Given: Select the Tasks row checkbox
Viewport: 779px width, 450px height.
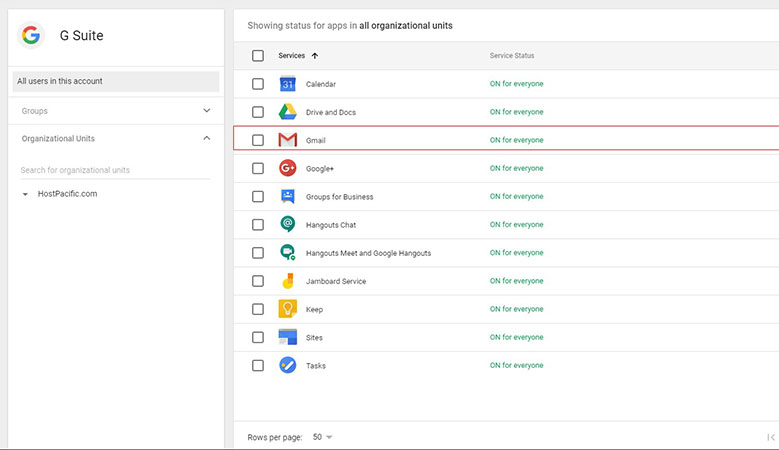Looking at the screenshot, I should point(258,366).
